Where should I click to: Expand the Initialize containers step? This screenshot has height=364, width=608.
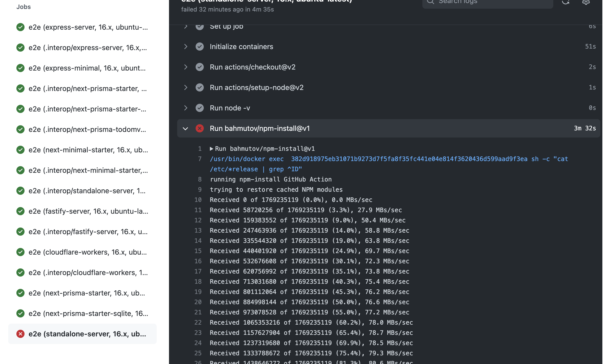(x=186, y=47)
